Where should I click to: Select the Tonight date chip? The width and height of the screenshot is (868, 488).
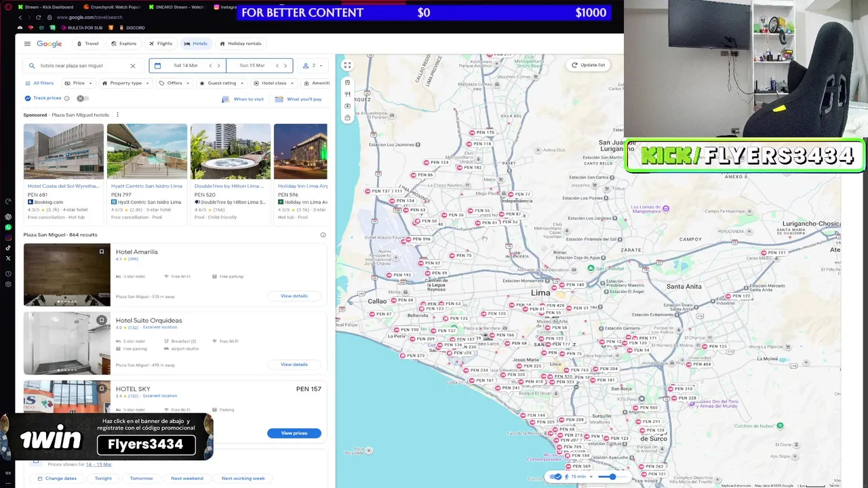click(x=103, y=479)
